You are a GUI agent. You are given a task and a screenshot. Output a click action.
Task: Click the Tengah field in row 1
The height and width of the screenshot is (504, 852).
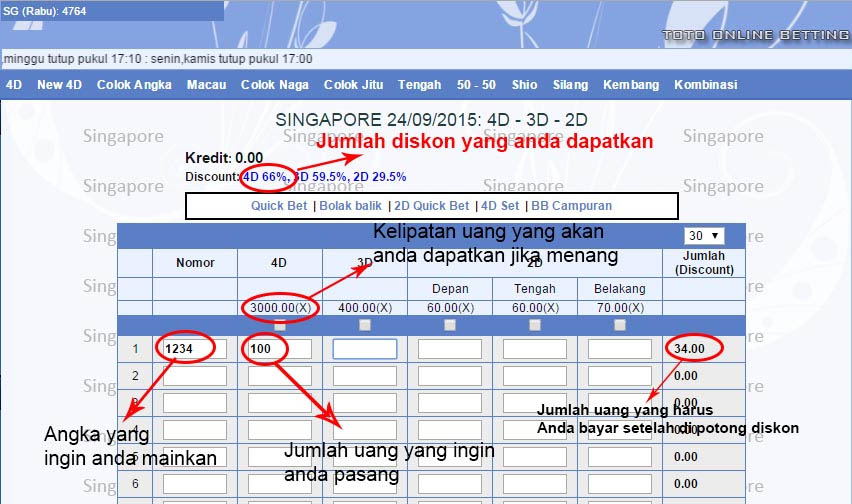535,349
